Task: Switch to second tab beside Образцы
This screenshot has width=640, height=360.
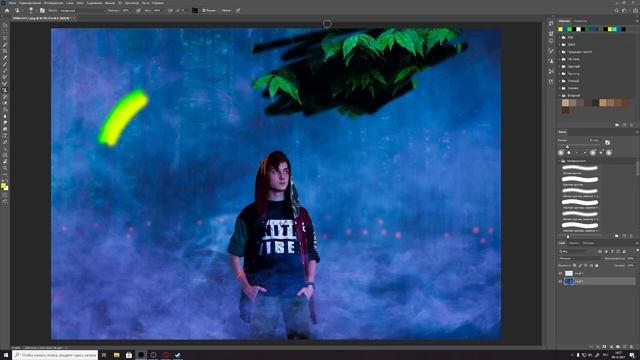Action: pos(580,21)
